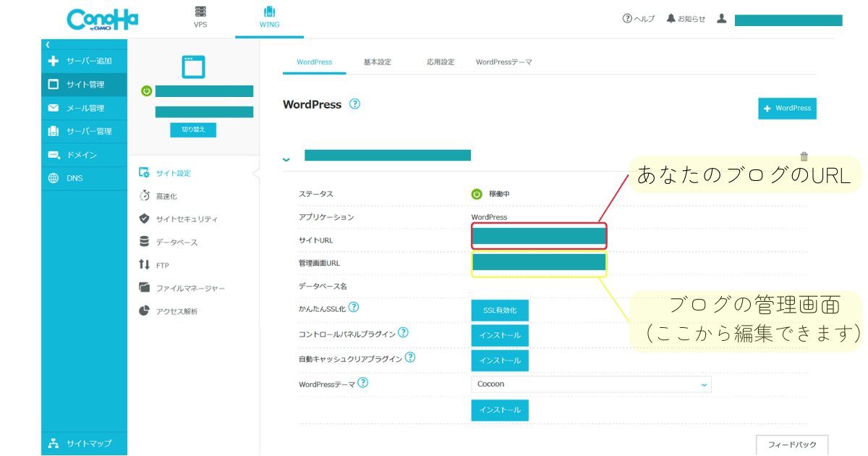The width and height of the screenshot is (868, 456).
Task: Click the browser window site icon
Action: (193, 67)
